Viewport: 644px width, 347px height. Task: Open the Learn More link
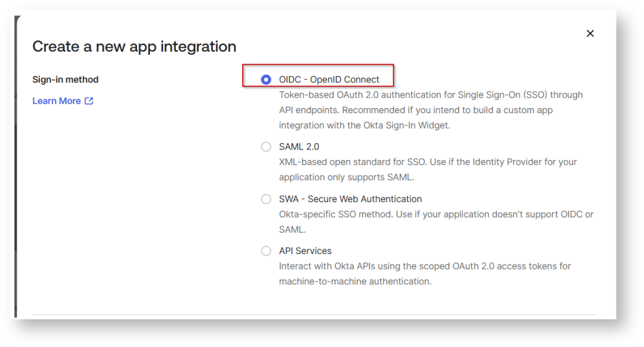pos(57,101)
